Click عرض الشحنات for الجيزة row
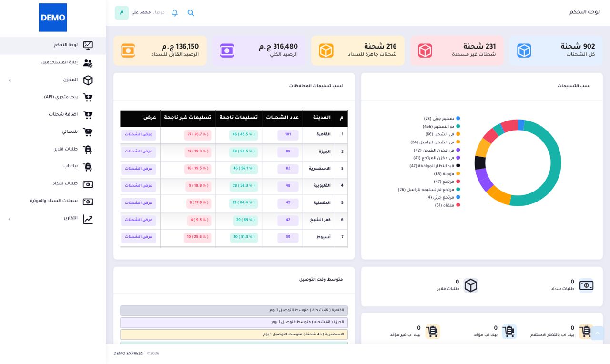The width and height of the screenshot is (610, 364). (x=139, y=152)
